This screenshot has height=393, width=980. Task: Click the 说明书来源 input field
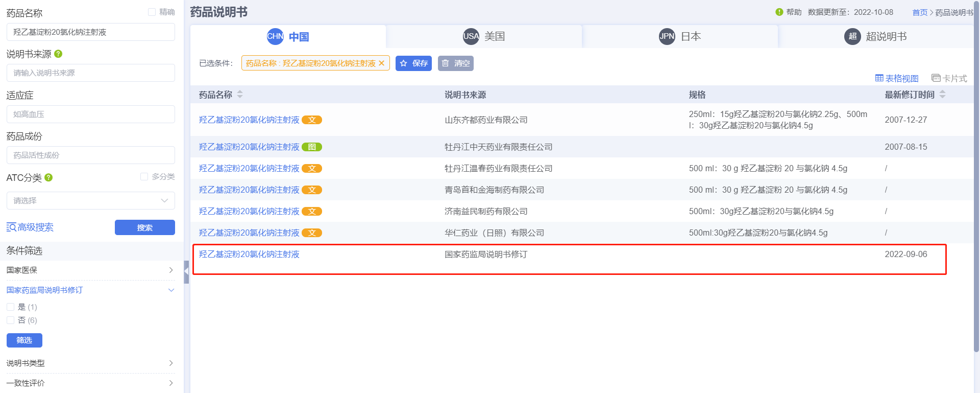pyautogui.click(x=91, y=73)
